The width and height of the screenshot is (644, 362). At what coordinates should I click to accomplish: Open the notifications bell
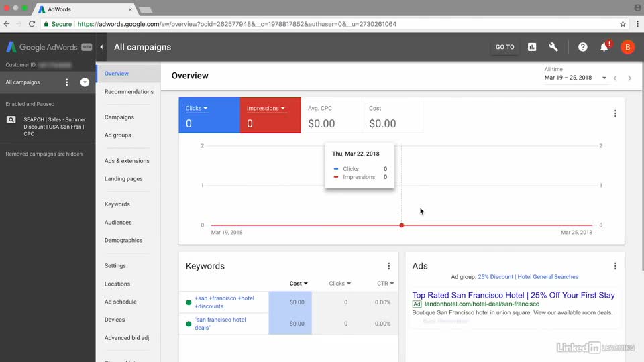pos(604,47)
